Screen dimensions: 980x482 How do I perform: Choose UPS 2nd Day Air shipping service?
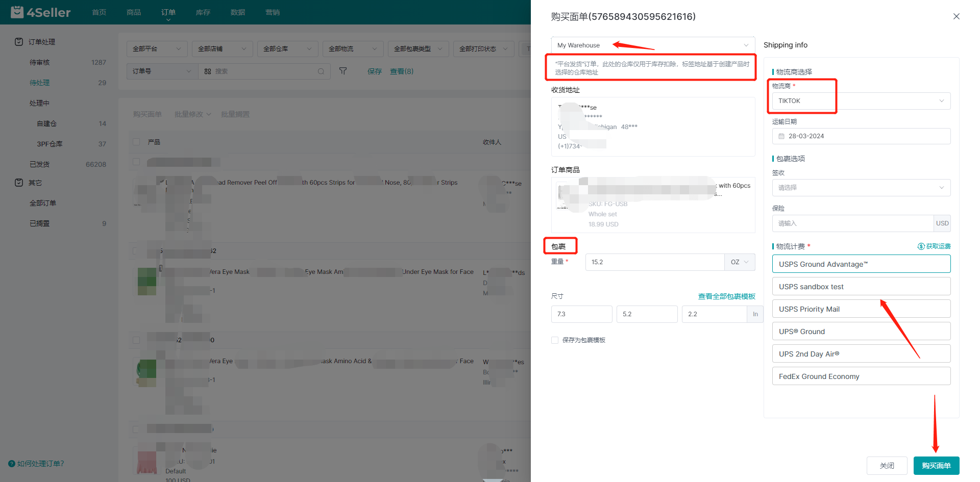(861, 354)
